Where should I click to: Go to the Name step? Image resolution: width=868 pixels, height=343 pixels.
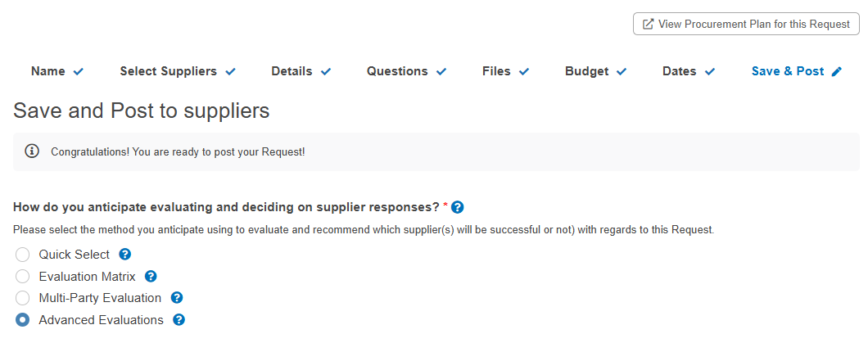(x=57, y=71)
